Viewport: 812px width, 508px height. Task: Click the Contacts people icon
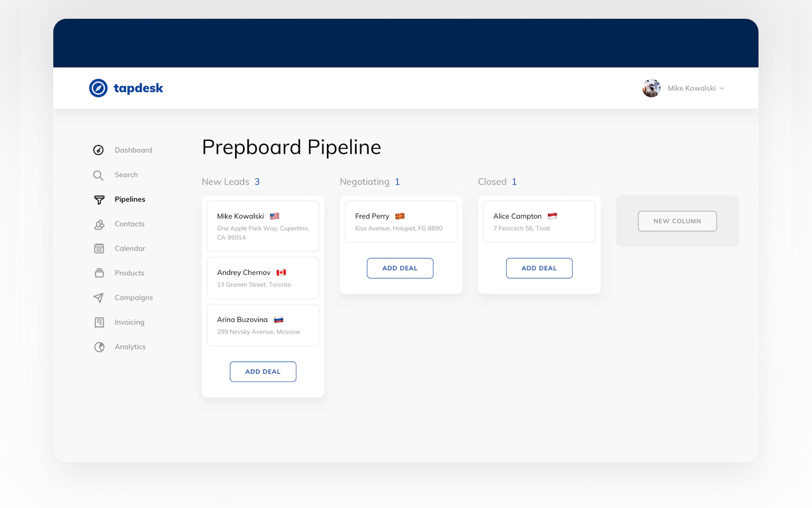[99, 225]
